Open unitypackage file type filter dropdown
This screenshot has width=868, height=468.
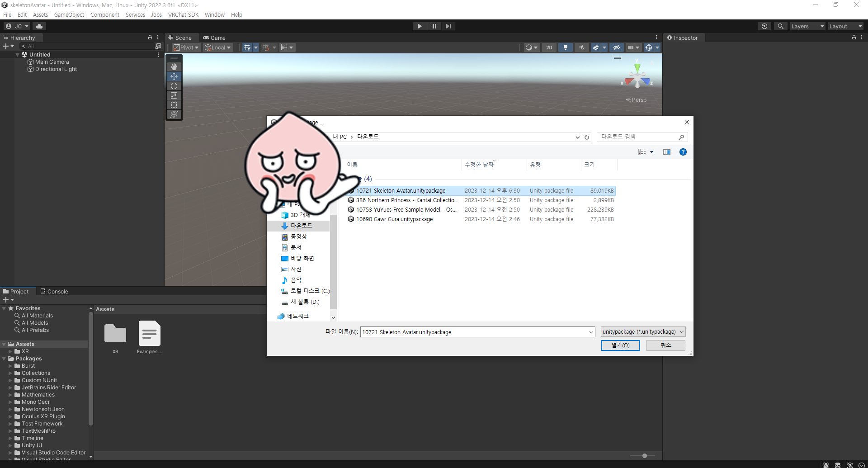pyautogui.click(x=643, y=332)
